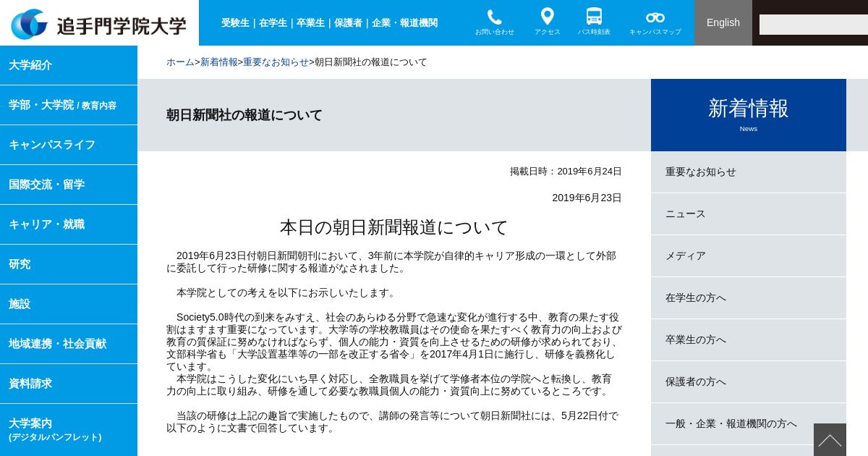Screen dimensions: 868x456
Task: Open 在学生の方へ in the right menu
Action: click(749, 298)
